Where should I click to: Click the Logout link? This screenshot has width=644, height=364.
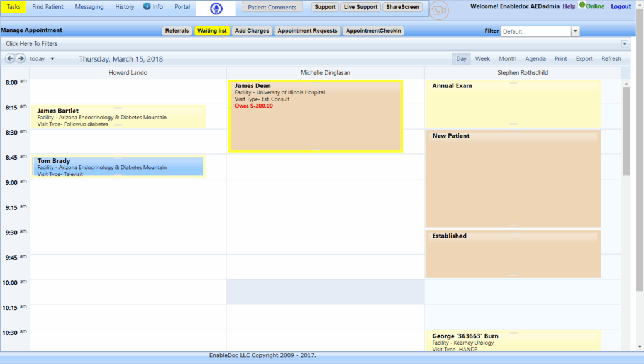[621, 6]
